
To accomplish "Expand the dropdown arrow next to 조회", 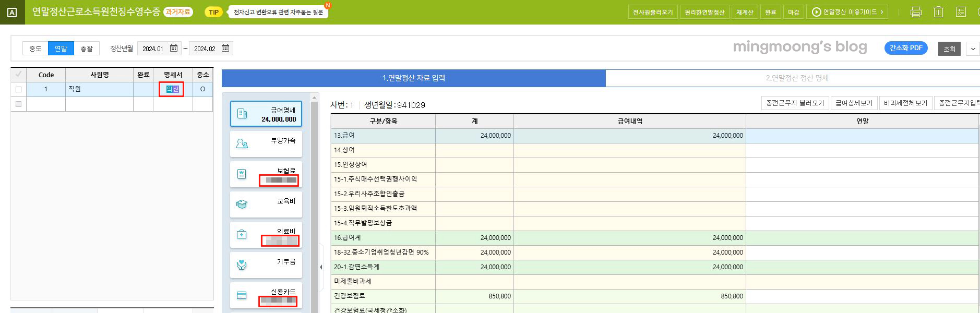I will point(973,49).
